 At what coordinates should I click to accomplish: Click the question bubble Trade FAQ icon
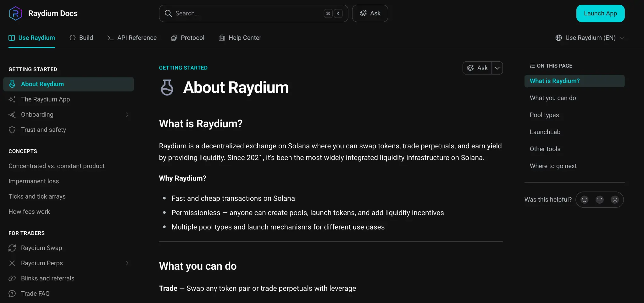[x=12, y=294]
